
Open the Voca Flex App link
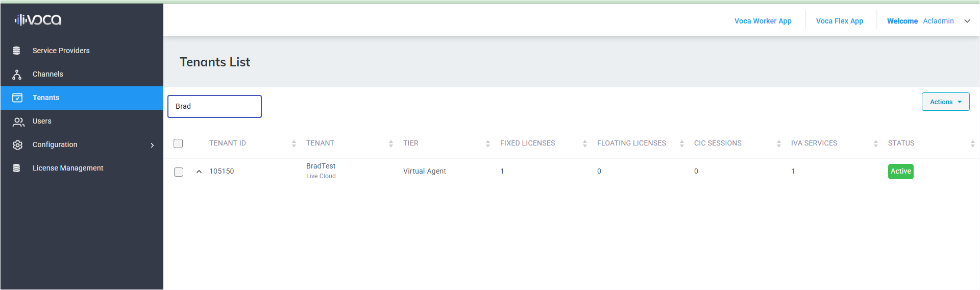pos(839,21)
